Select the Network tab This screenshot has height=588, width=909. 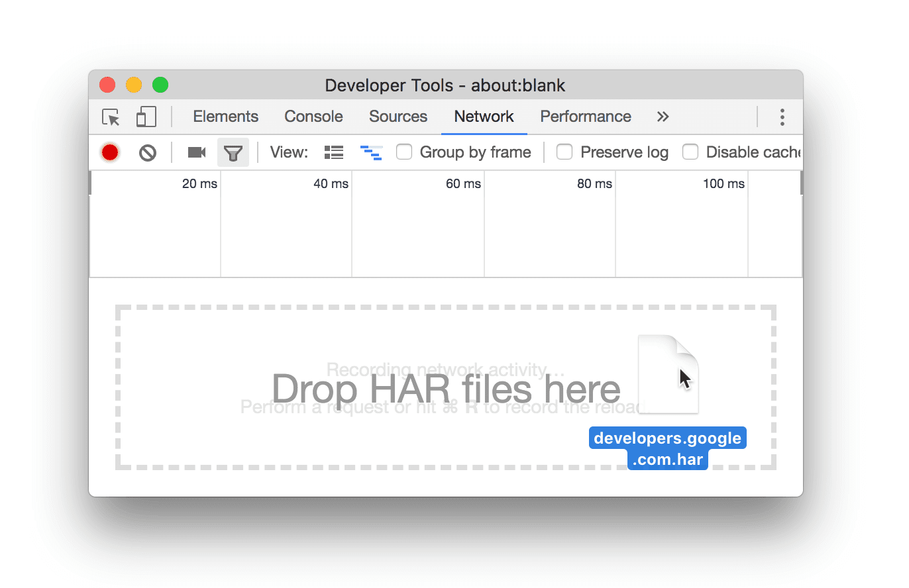click(484, 117)
